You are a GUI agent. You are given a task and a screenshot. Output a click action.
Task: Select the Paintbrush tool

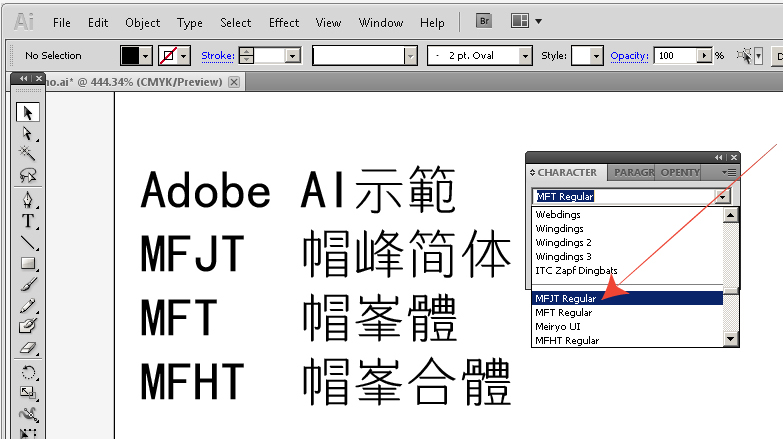(x=27, y=284)
